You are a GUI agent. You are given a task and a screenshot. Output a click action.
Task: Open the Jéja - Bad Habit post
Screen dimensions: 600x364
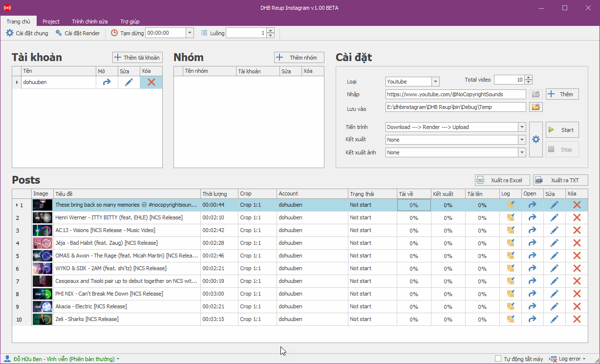(x=532, y=243)
